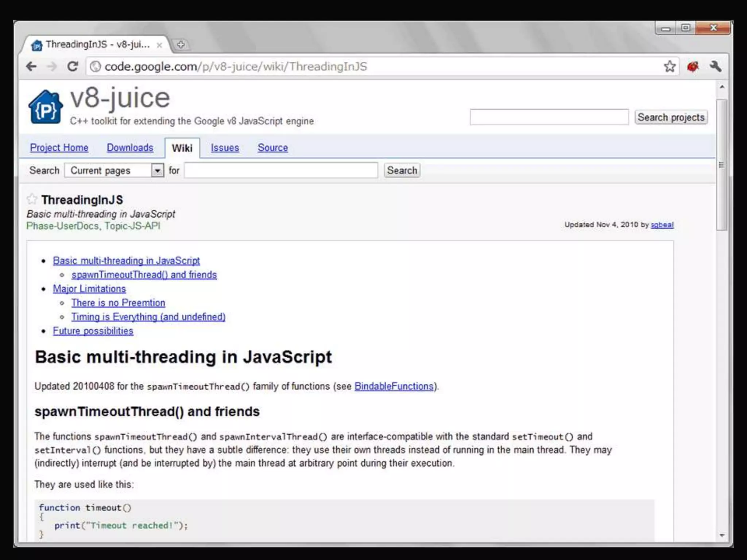The width and height of the screenshot is (747, 560).
Task: Open the Issues tab
Action: 225,148
